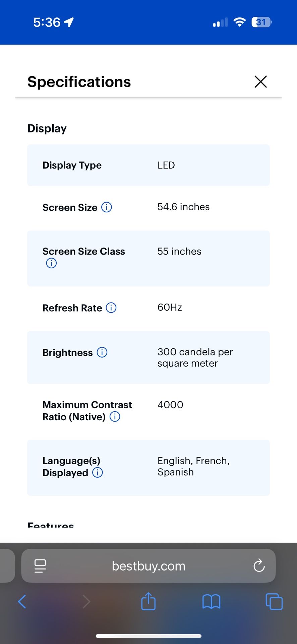Tap the Safari reload icon
This screenshot has width=297, height=644.
coord(259,566)
